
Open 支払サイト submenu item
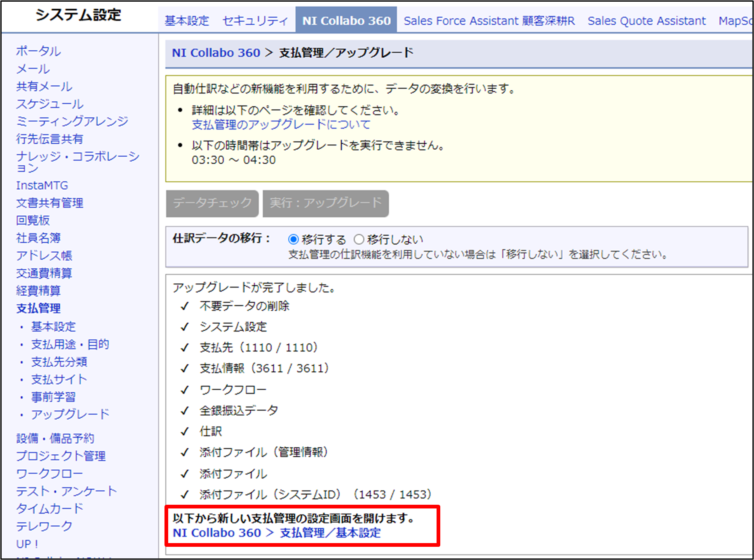pyautogui.click(x=59, y=379)
